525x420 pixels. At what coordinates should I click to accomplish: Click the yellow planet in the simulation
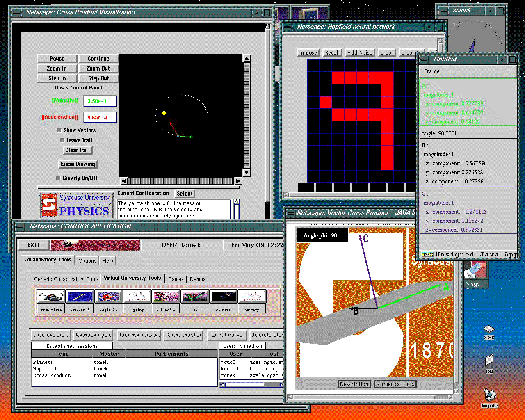[x=164, y=113]
